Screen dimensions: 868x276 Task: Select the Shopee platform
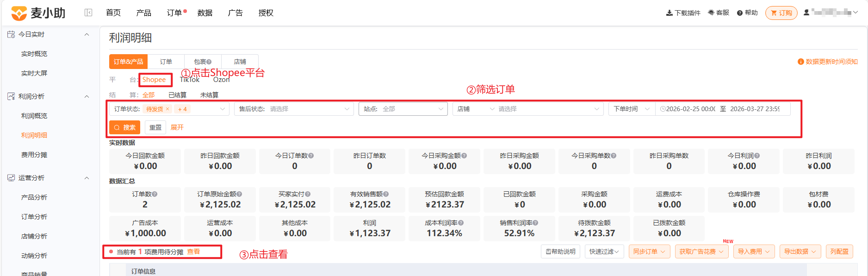(x=154, y=80)
